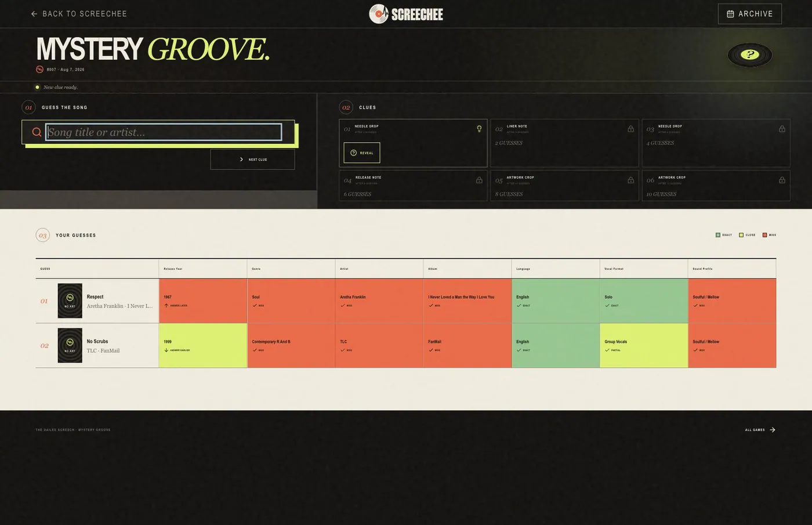Click the Aretha Franklin artist cell
Viewport: 812px width, 525px height.
[379, 301]
